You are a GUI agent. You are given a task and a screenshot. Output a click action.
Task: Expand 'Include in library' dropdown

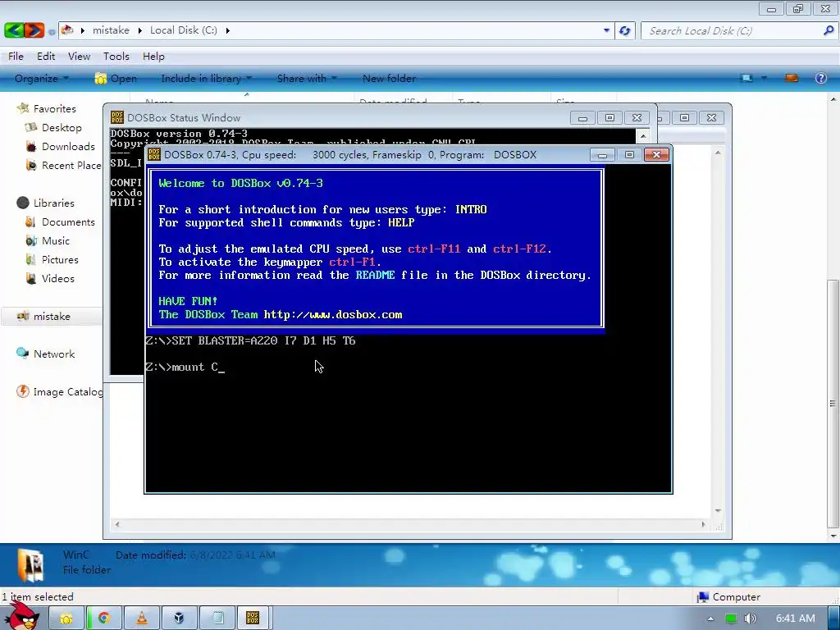pyautogui.click(x=206, y=78)
